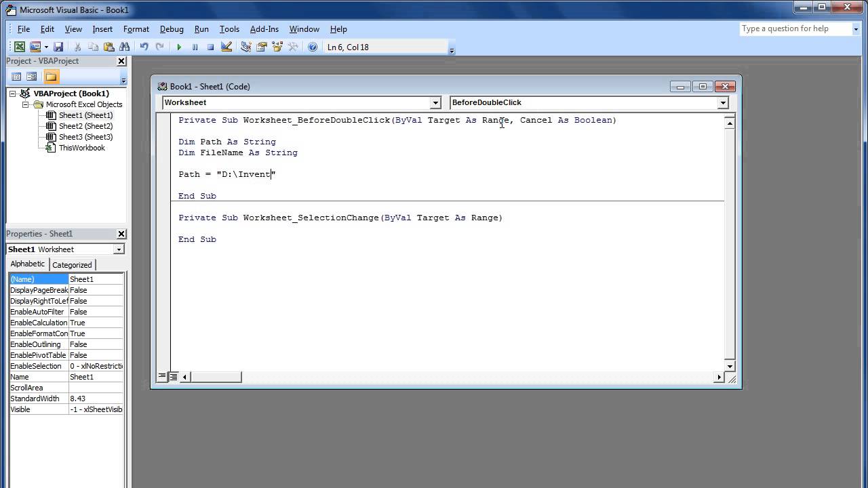Open the Sheet1 Worksheet properties object dropdown
The width and height of the screenshot is (868, 488).
[x=119, y=249]
